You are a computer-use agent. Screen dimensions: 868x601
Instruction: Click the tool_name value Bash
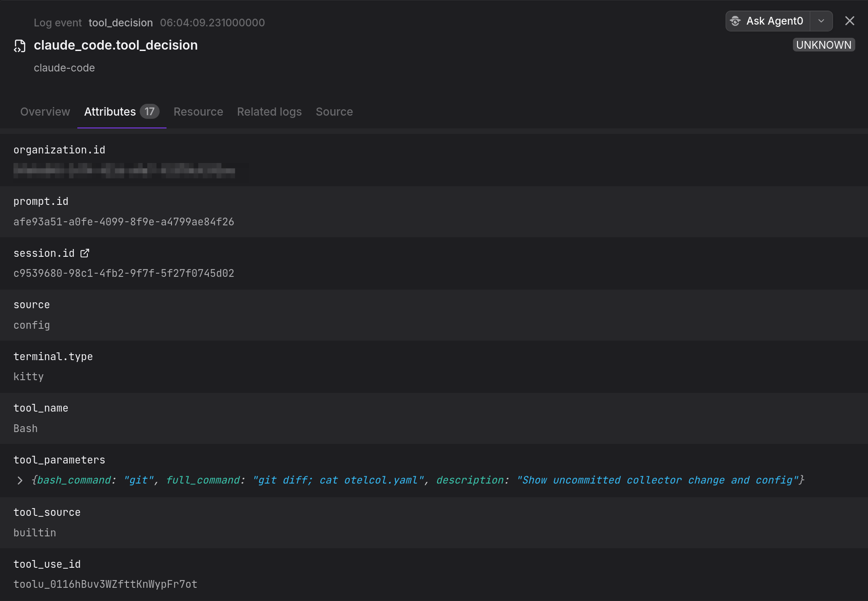[25, 428]
